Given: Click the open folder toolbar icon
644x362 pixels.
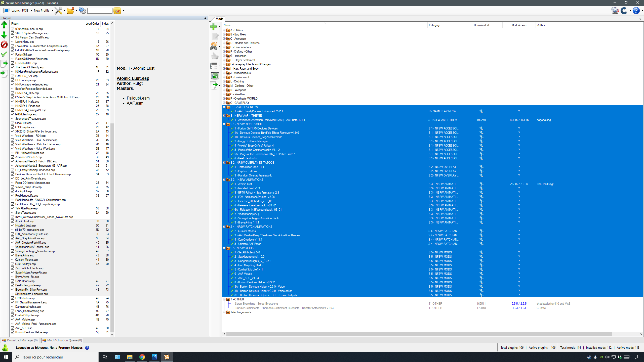Looking at the screenshot, I should 70,11.
